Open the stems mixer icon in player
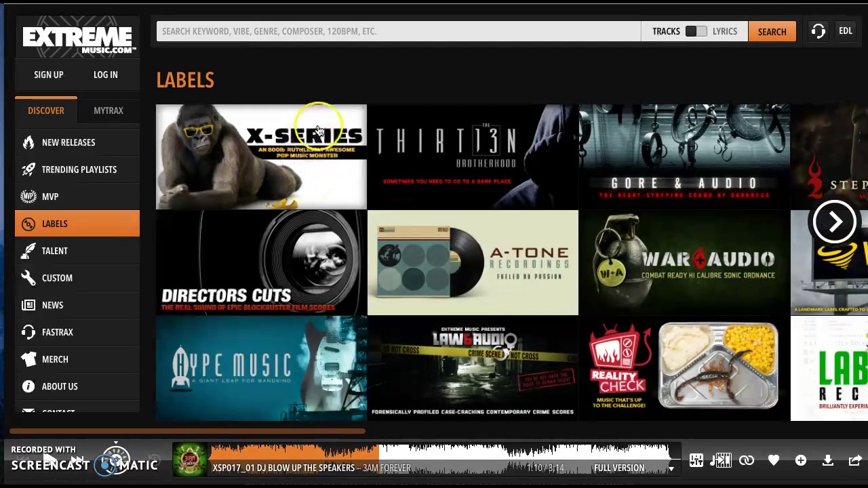 click(696, 461)
